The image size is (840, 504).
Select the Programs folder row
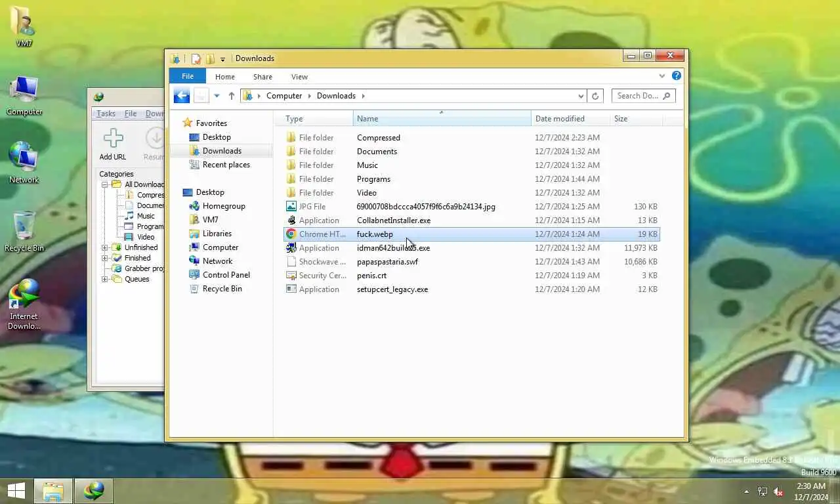pyautogui.click(x=471, y=179)
